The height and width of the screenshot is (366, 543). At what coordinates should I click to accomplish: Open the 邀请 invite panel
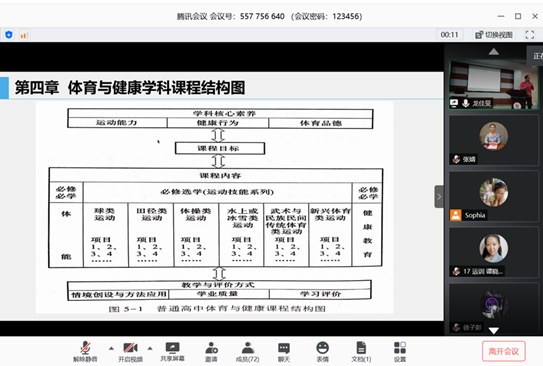click(x=211, y=351)
